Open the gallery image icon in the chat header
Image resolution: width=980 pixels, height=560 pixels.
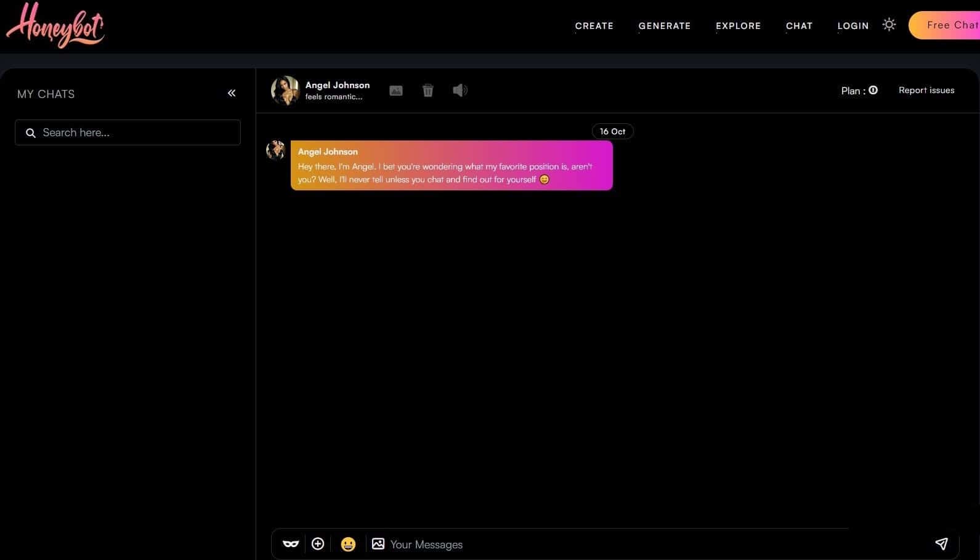[x=396, y=91]
